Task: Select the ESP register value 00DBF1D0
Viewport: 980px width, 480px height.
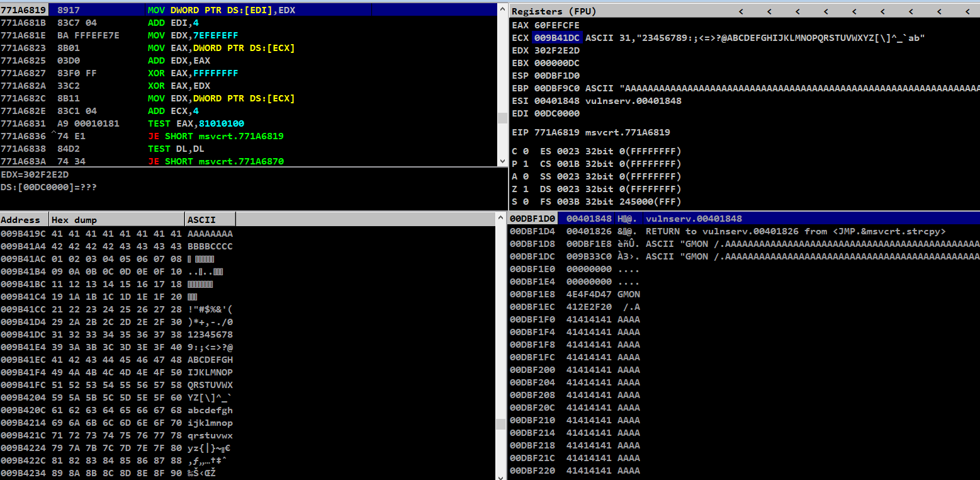Action: 557,76
